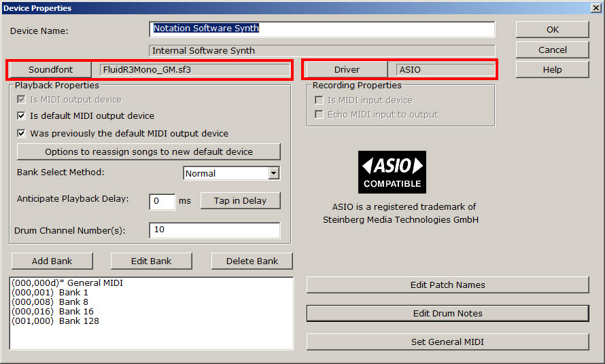The image size is (605, 364).
Task: Click the Device Name text field
Action: tap(322, 29)
